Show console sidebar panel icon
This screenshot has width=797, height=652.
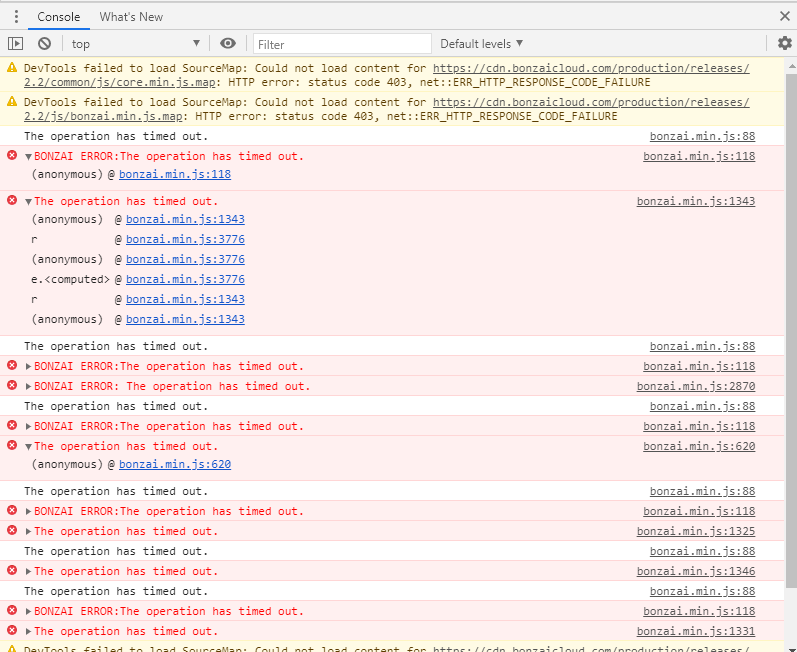pyautogui.click(x=15, y=44)
